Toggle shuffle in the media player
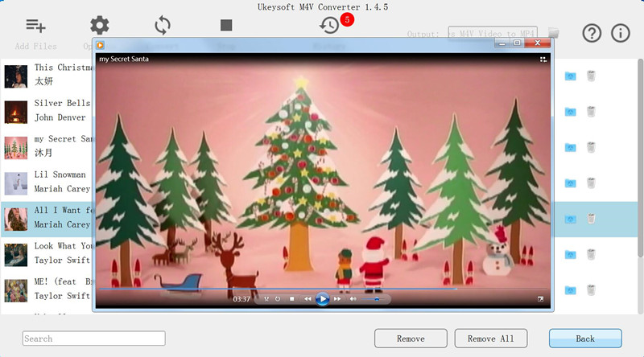The image size is (644, 357). [266, 299]
